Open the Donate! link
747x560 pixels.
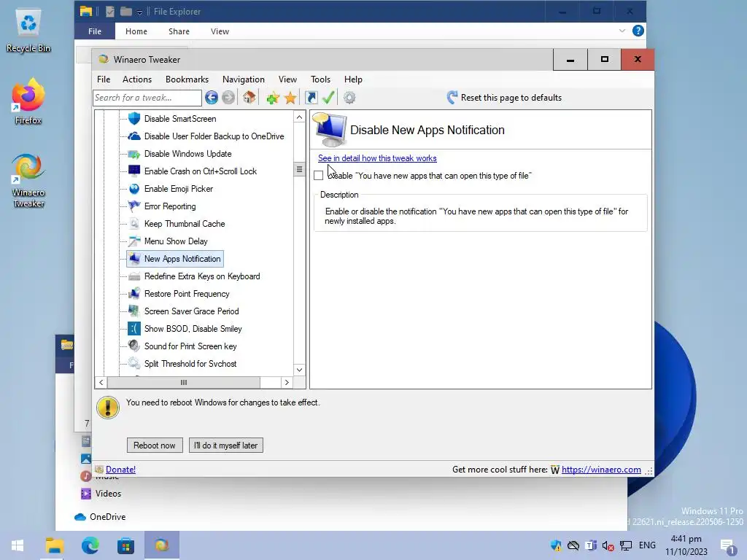point(120,470)
